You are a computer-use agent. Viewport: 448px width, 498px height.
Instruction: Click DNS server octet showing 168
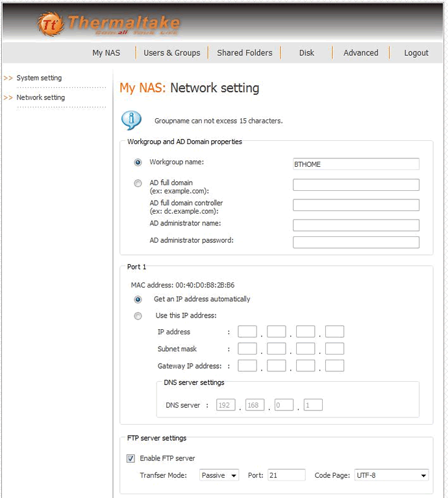[255, 405]
